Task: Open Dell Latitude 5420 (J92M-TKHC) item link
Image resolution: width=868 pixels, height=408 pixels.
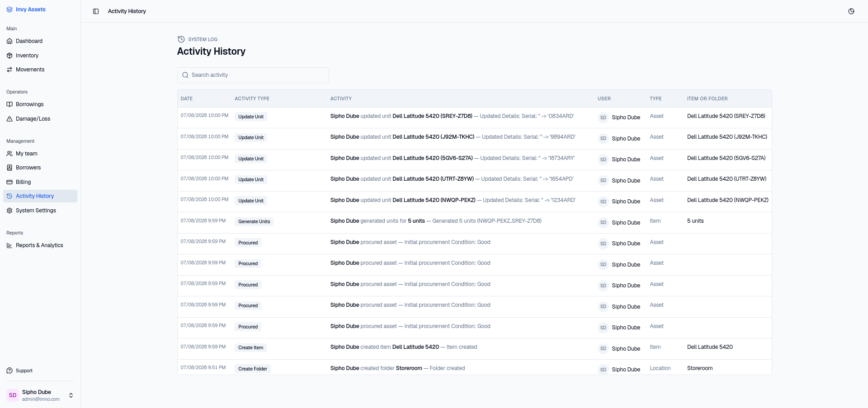Action: coord(727,137)
